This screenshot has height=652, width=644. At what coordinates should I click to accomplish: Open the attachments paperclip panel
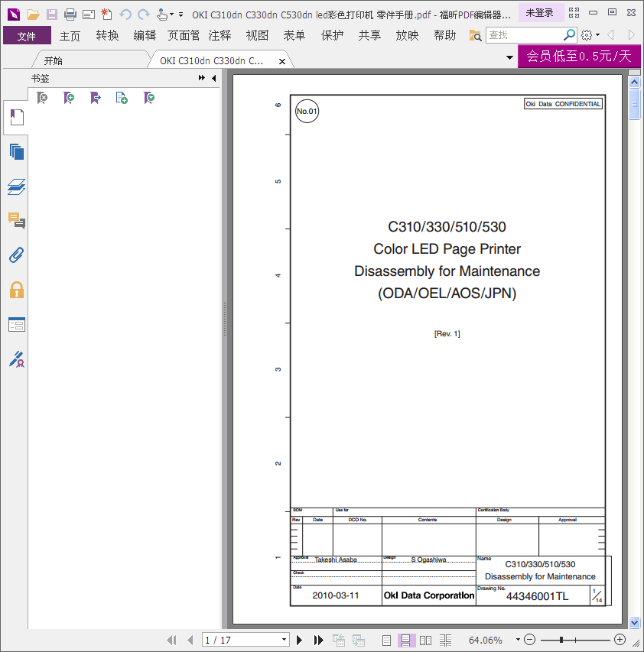tap(17, 255)
